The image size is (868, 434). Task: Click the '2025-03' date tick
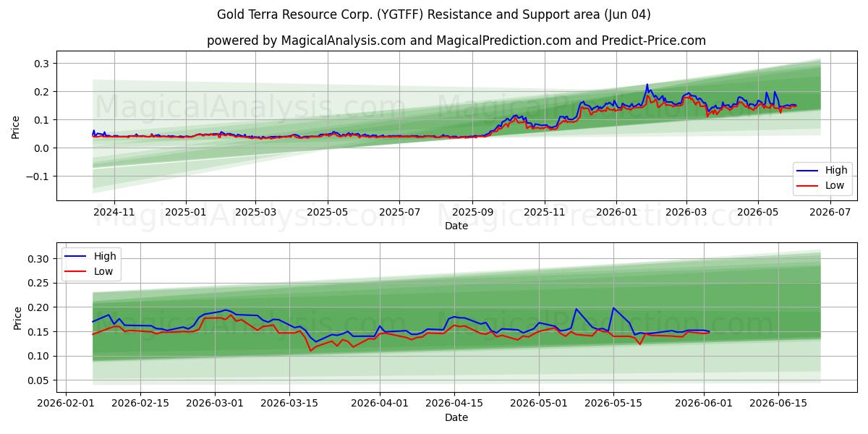point(255,212)
